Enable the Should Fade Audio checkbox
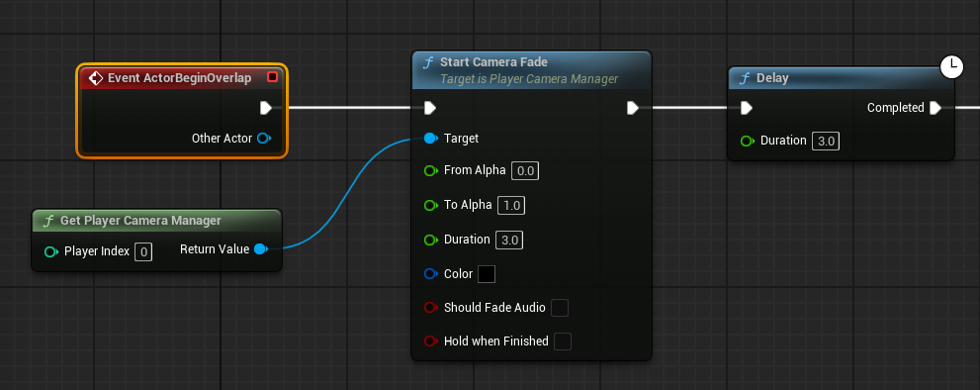Image resolution: width=980 pixels, height=390 pixels. tap(560, 308)
